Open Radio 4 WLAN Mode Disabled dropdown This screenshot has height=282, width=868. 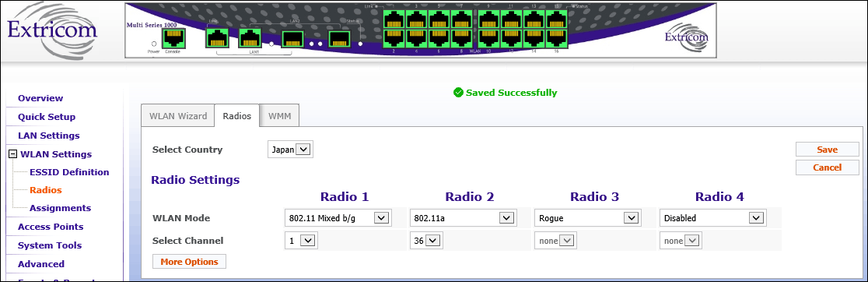[x=713, y=218]
